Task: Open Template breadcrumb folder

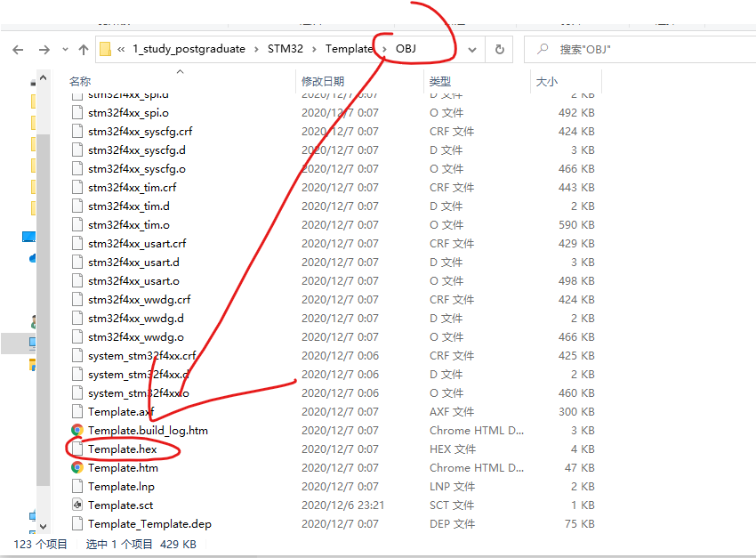Action: [x=349, y=49]
